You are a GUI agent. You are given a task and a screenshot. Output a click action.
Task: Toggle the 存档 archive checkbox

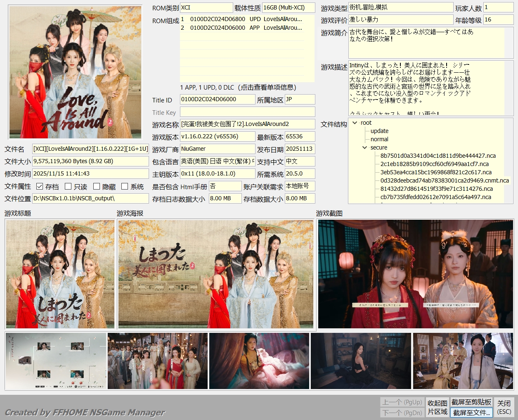coord(40,187)
